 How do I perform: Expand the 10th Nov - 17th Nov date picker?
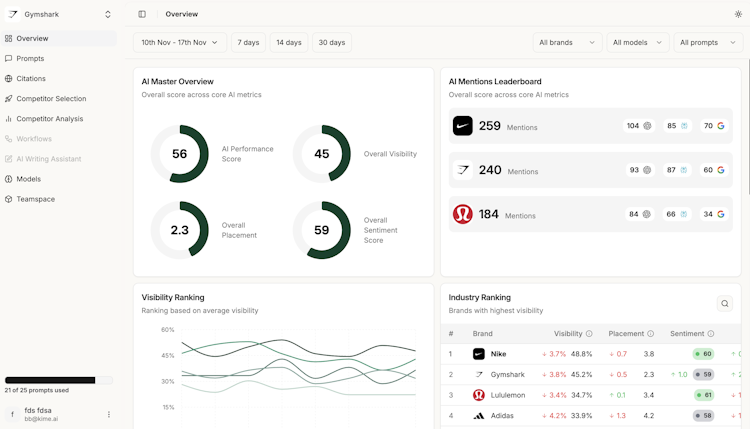(180, 43)
